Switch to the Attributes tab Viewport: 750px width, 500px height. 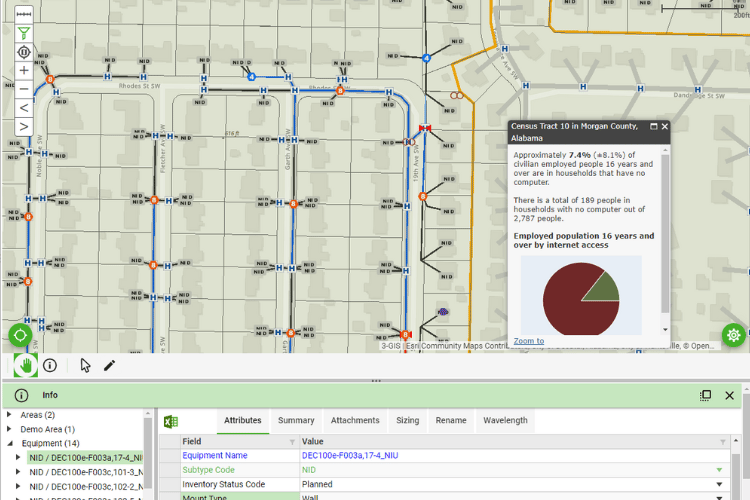click(243, 420)
